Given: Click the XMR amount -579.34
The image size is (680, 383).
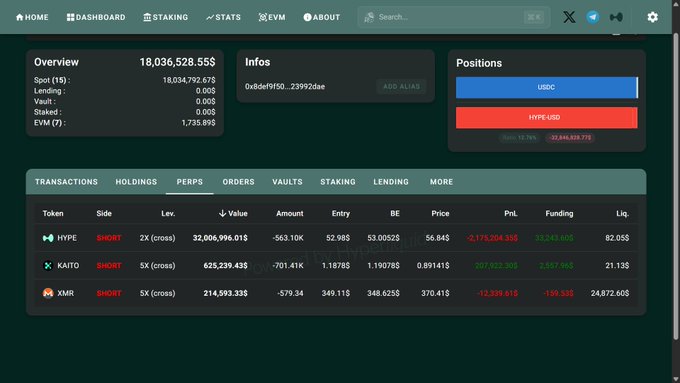Looking at the screenshot, I should tap(290, 293).
